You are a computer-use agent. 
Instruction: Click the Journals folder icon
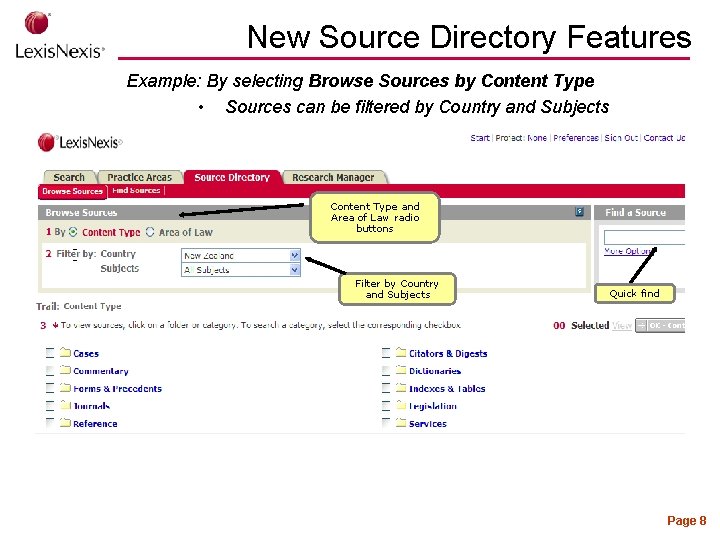pyautogui.click(x=65, y=405)
